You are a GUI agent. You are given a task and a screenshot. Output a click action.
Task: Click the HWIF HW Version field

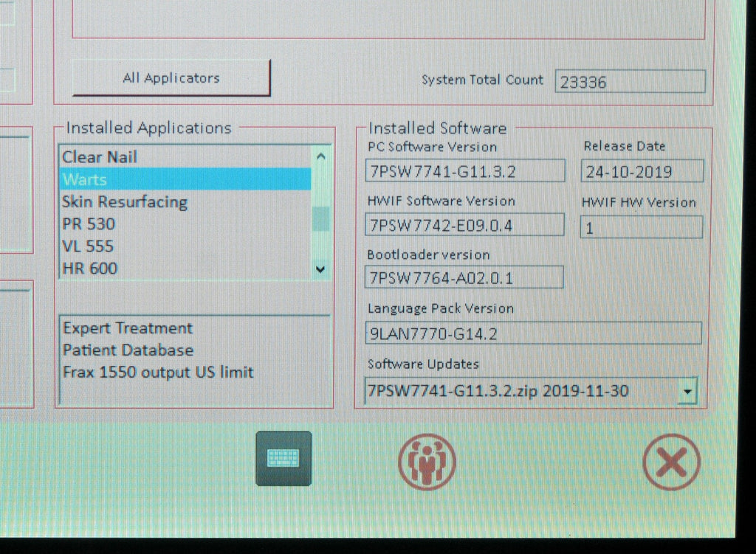click(x=642, y=227)
